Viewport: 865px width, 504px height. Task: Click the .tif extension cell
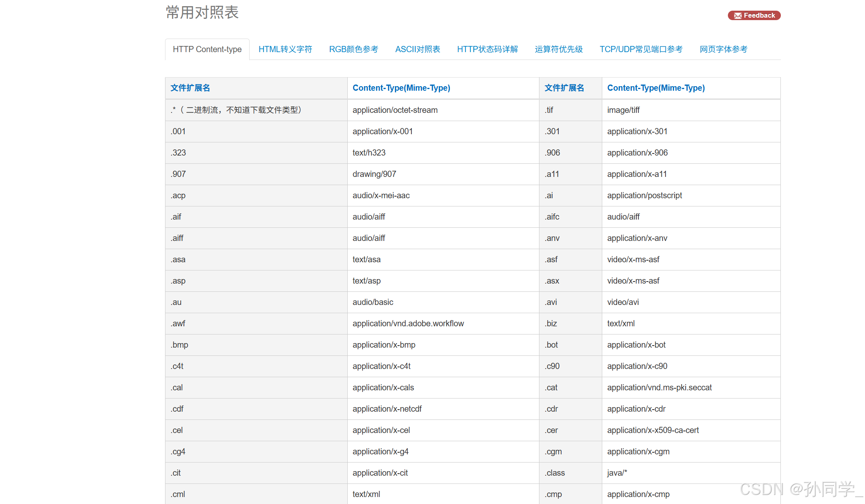(x=549, y=110)
